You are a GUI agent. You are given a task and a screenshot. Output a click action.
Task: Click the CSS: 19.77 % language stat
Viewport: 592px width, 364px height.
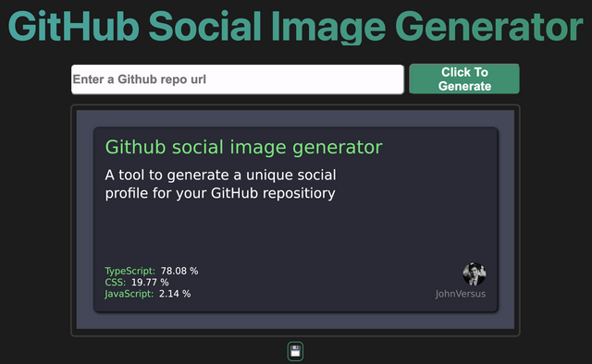click(137, 282)
